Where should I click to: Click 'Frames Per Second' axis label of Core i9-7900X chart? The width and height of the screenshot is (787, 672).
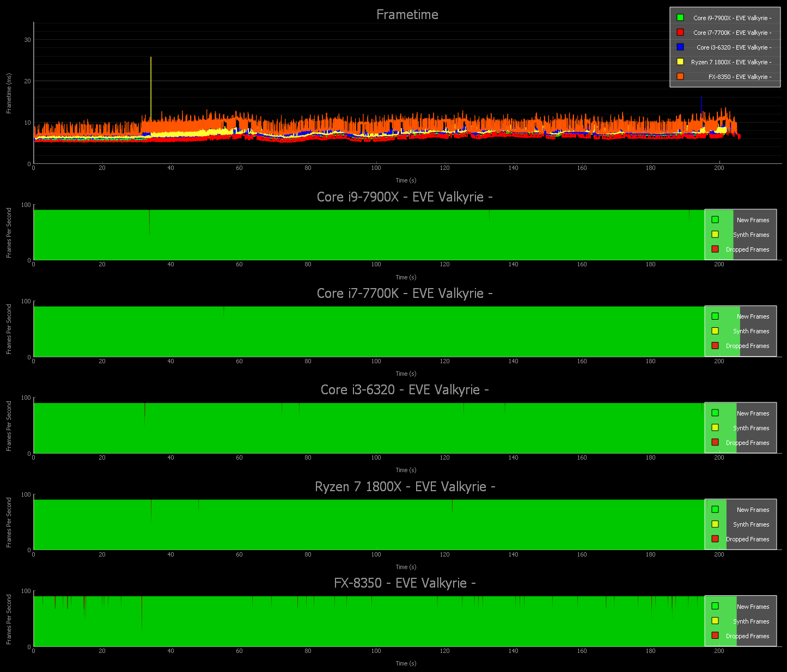(x=9, y=233)
